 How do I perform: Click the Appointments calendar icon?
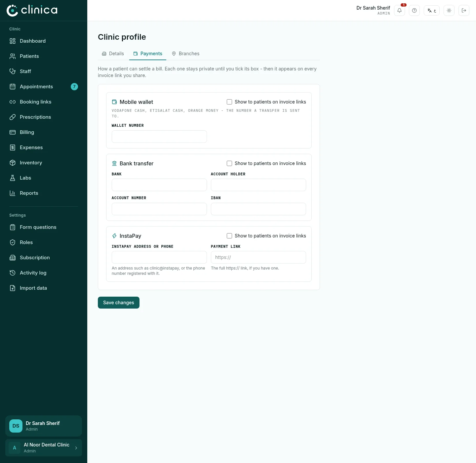click(13, 87)
